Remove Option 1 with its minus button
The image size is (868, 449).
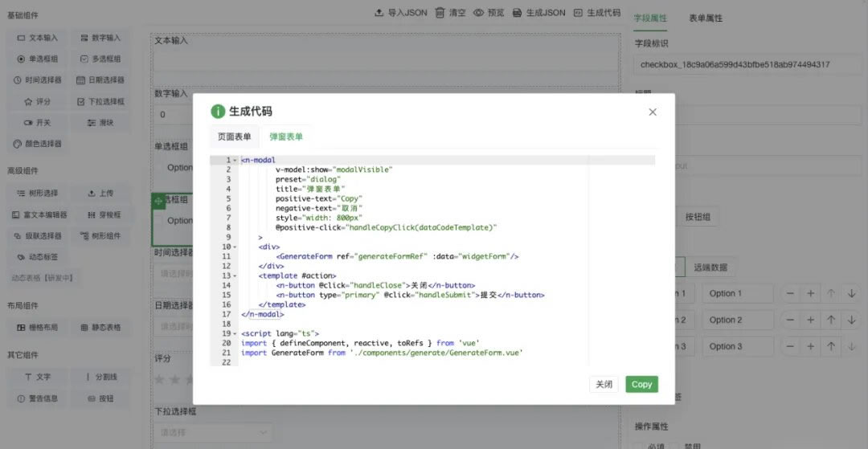pyautogui.click(x=791, y=294)
